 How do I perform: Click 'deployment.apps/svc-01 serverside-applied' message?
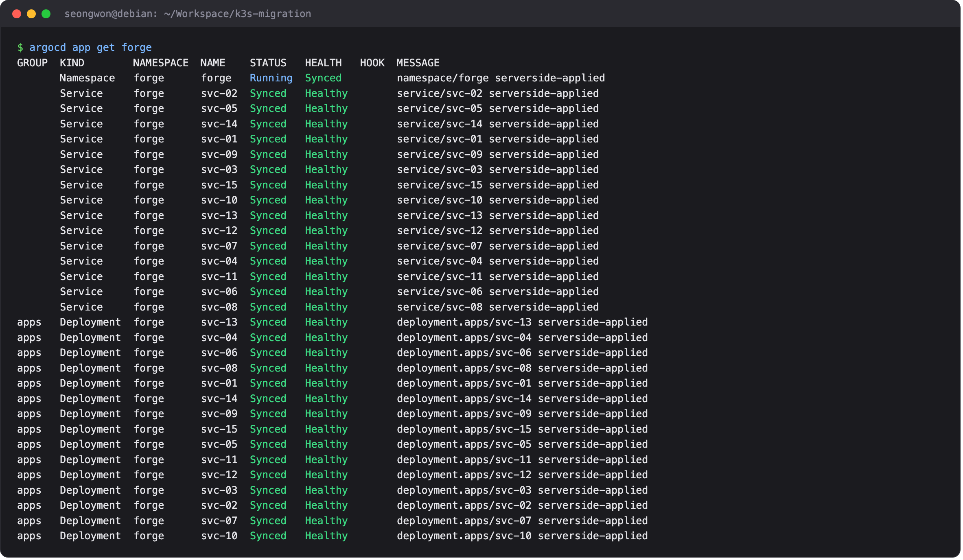[522, 383]
